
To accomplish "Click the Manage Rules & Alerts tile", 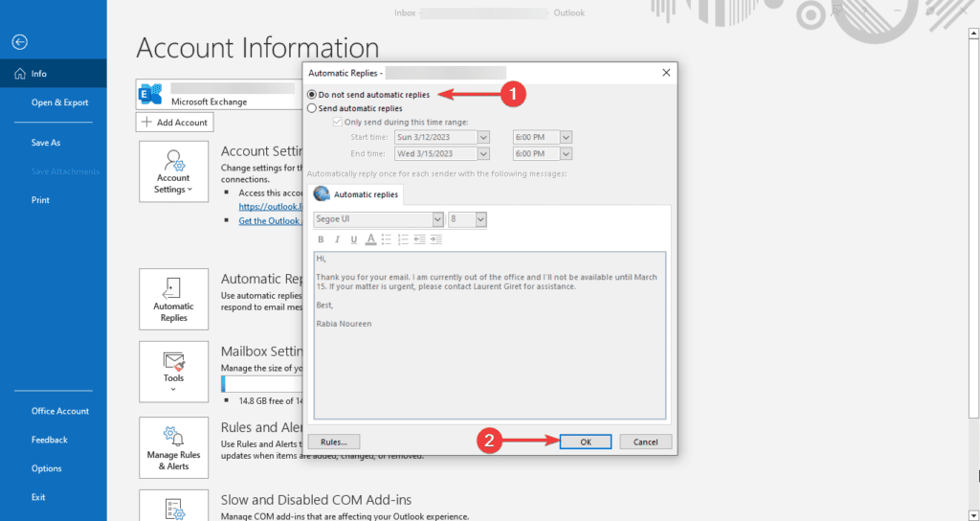I will (174, 448).
